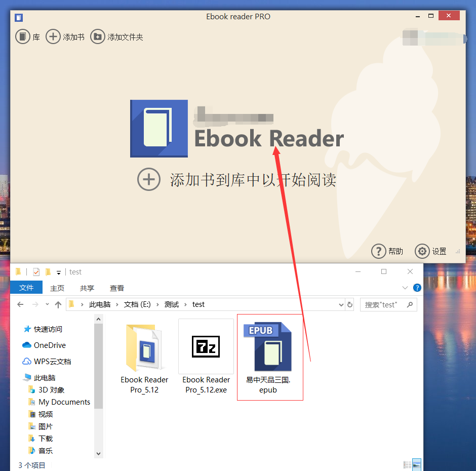Click navigation pane scroll up arrow
Image resolution: width=476 pixels, height=471 pixels.
pyautogui.click(x=98, y=319)
